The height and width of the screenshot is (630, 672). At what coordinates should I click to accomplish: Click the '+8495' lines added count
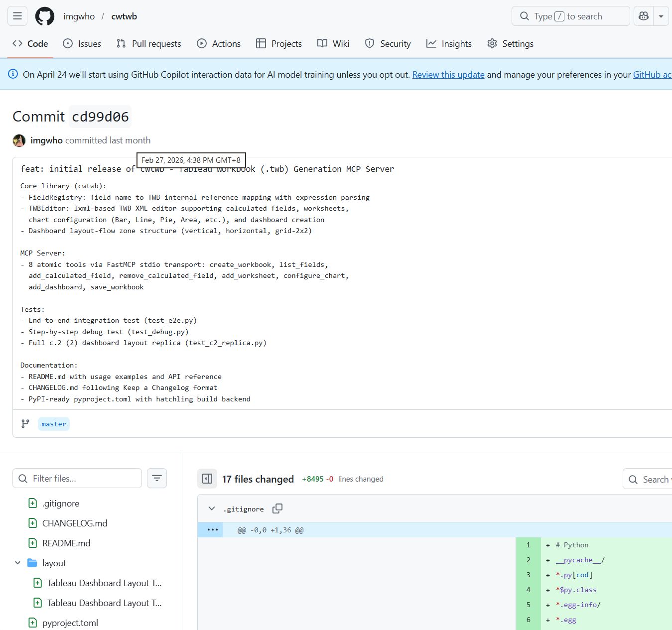[x=313, y=479]
